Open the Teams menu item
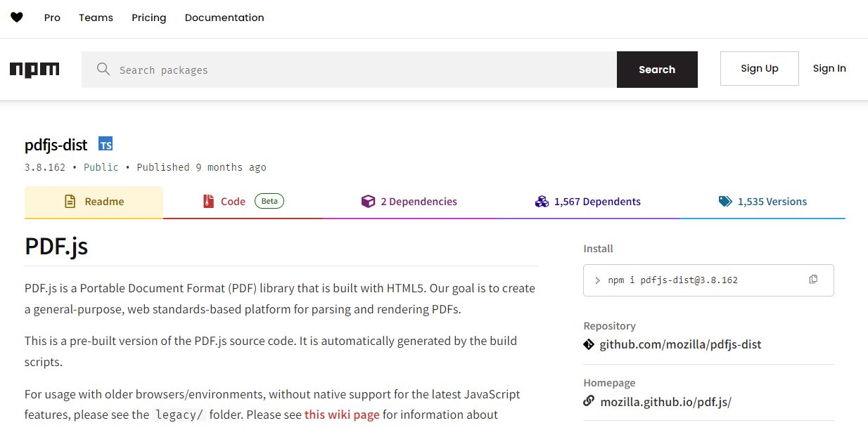 pyautogui.click(x=96, y=18)
